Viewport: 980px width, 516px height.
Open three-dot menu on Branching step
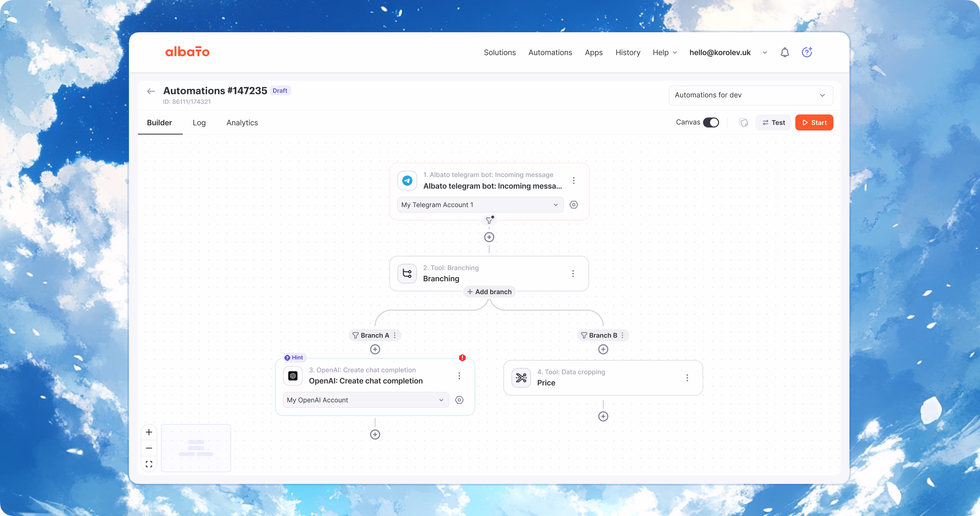coord(573,274)
